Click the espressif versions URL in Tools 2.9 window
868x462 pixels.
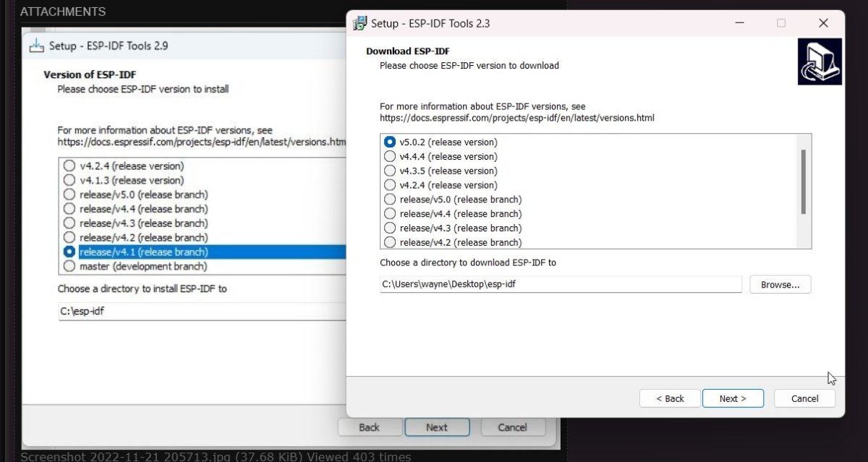point(203,142)
